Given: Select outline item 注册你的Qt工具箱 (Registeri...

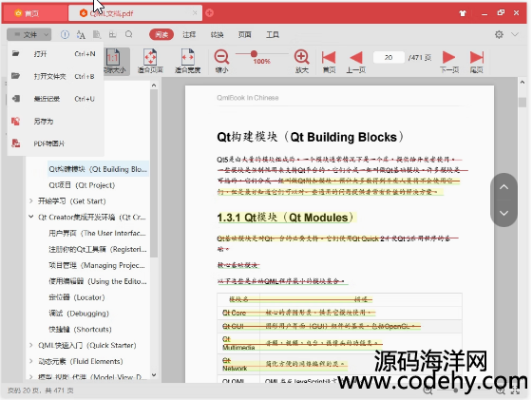Looking at the screenshot, I should click(98, 249).
